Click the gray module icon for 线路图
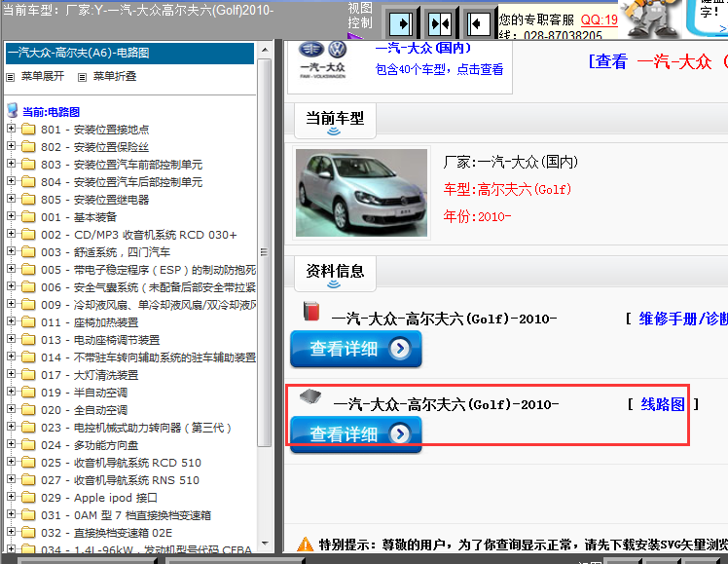Screen dimensions: 728x564 (x=310, y=397)
